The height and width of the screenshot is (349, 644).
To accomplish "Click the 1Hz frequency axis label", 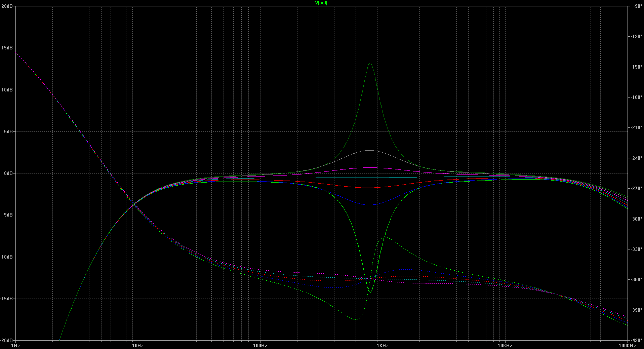I will pyautogui.click(x=15, y=346).
